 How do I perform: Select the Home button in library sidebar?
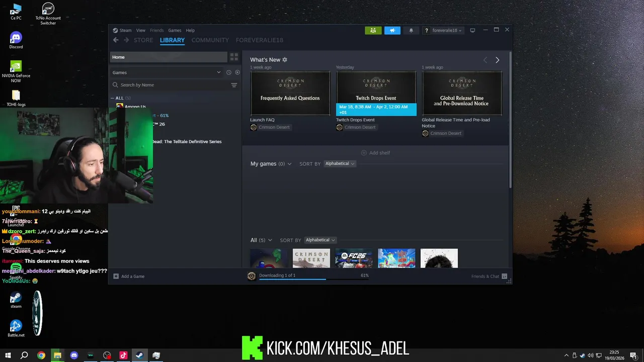pos(169,57)
